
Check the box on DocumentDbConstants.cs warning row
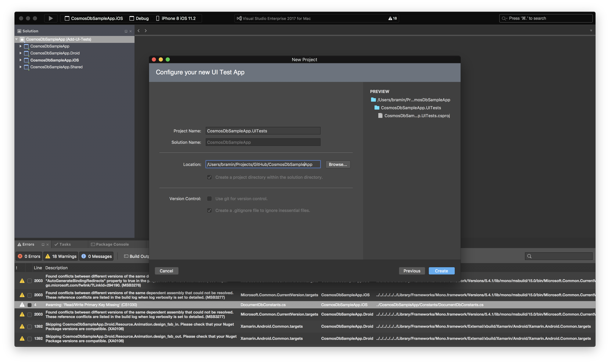pos(29,305)
